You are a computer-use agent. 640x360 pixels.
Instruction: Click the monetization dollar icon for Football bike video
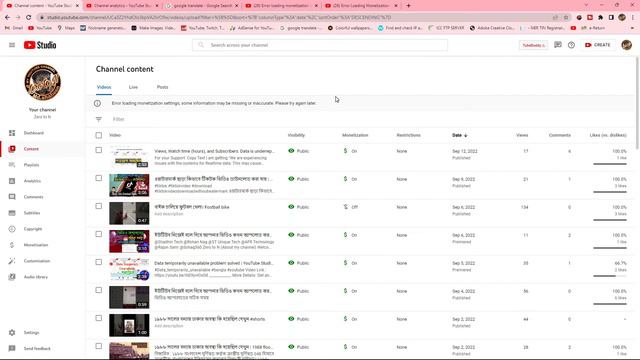point(345,207)
